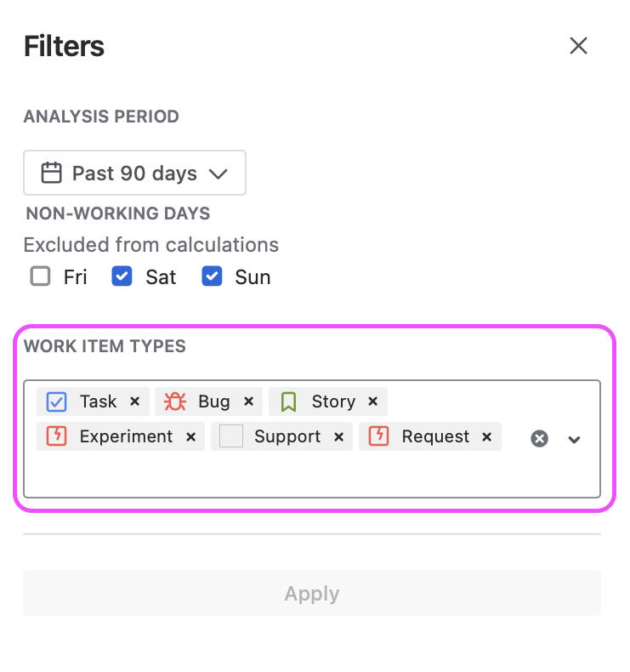Remove the Bug type tag
630x672 pixels.
point(249,401)
